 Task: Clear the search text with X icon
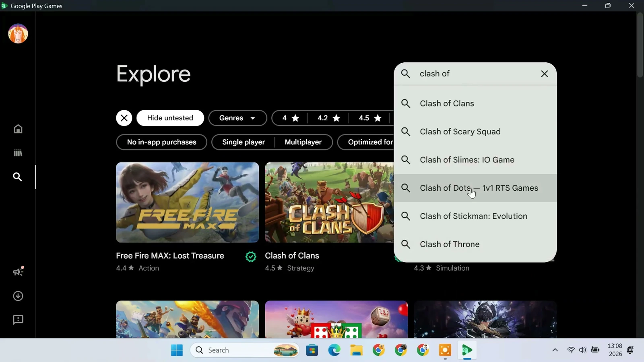coord(544,74)
